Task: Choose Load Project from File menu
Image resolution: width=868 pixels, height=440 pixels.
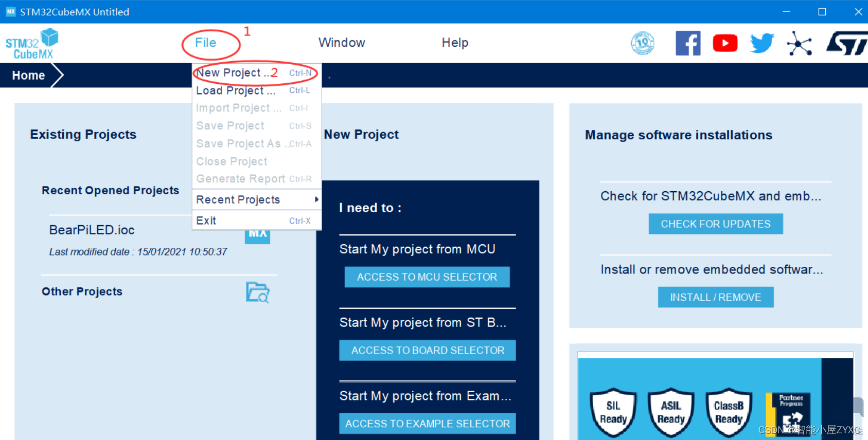Action: click(x=257, y=90)
